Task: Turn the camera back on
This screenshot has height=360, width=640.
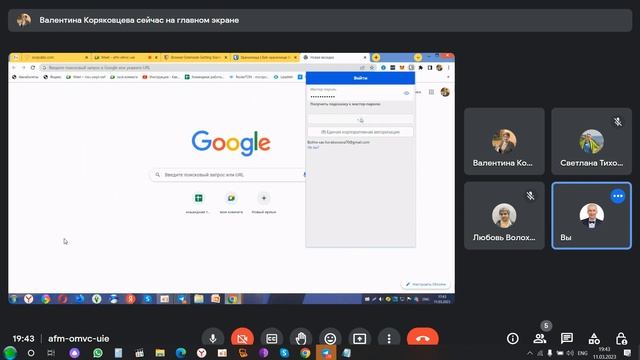Action: pos(242,338)
